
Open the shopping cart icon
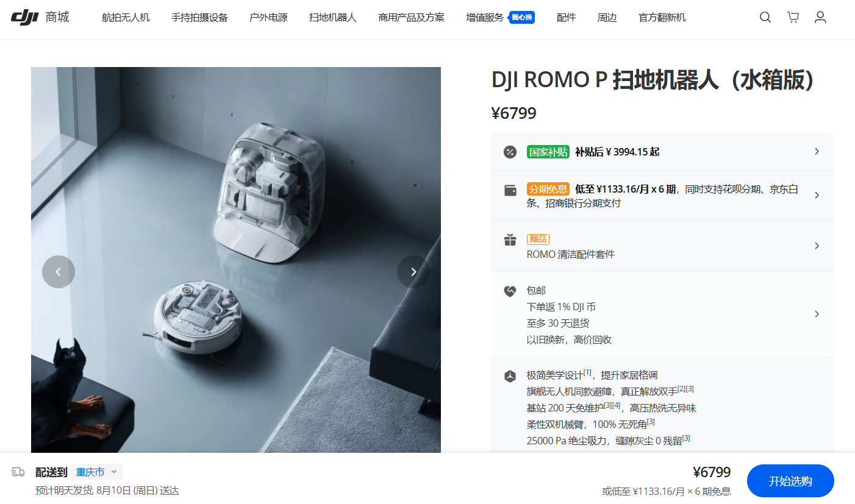click(x=793, y=17)
